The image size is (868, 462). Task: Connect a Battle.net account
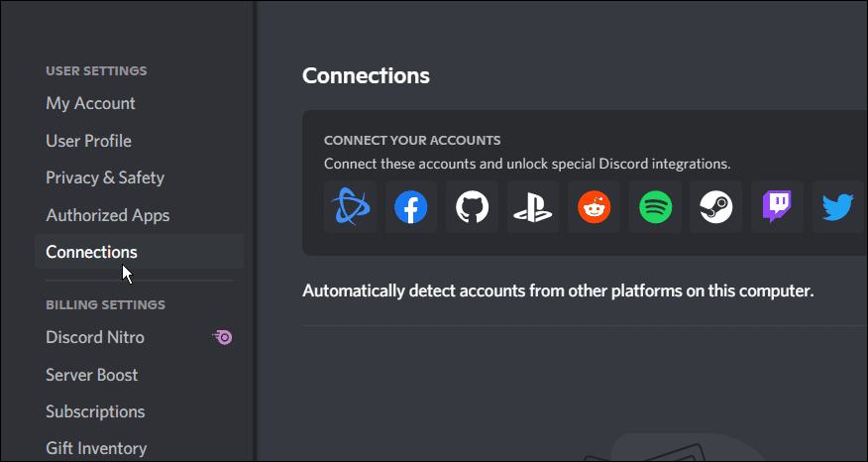click(x=350, y=207)
